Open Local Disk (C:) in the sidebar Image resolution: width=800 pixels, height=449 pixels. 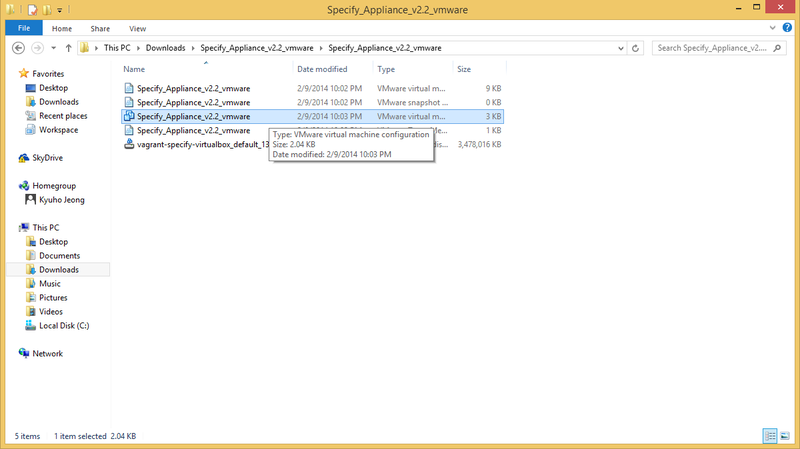[x=64, y=326]
